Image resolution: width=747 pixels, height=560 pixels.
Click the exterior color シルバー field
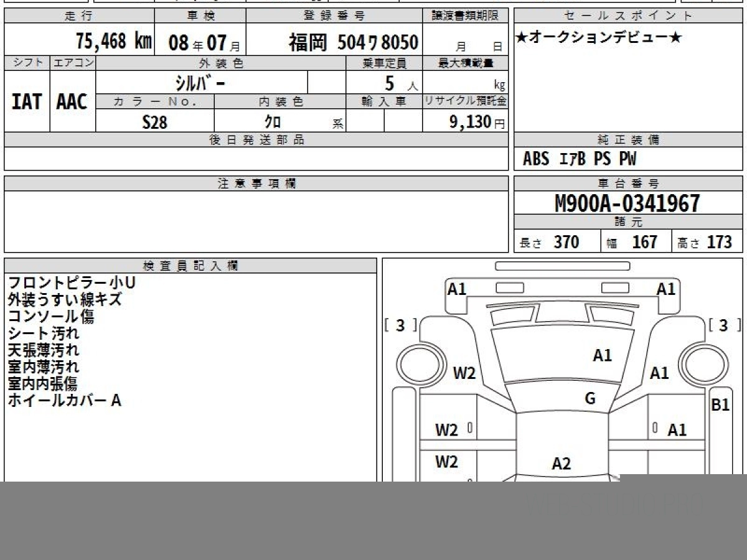coord(202,83)
